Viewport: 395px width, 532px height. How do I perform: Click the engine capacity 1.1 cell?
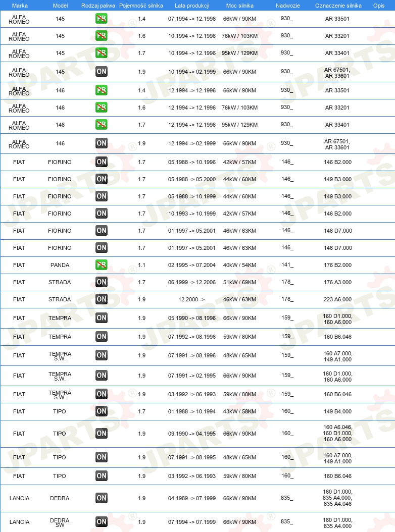(141, 265)
